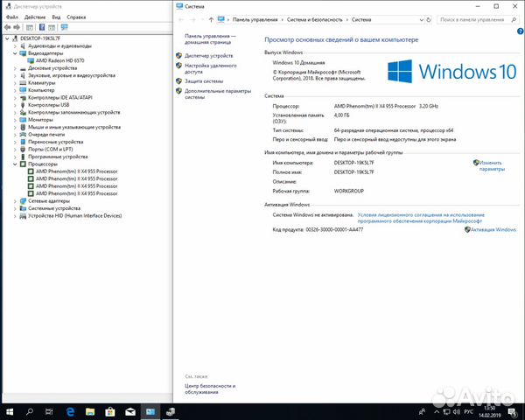This screenshot has width=525, height=420.
Task: Open the Вид menu
Action: (x=56, y=17)
